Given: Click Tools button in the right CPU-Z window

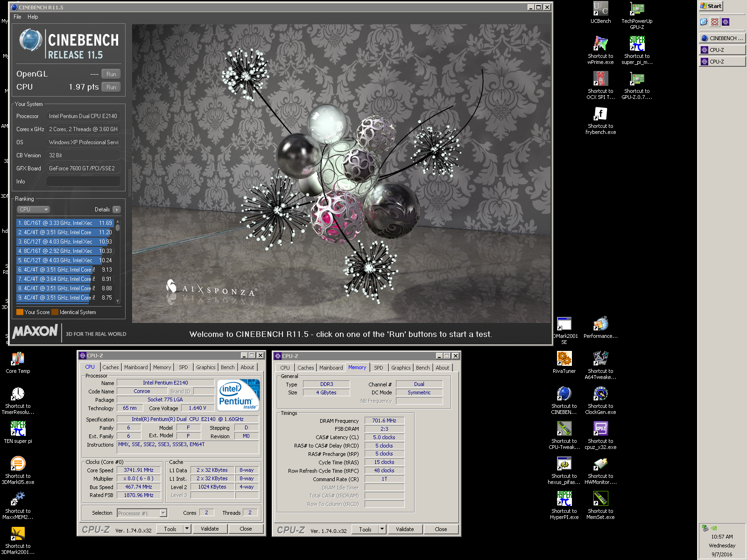Looking at the screenshot, I should pos(365,529).
